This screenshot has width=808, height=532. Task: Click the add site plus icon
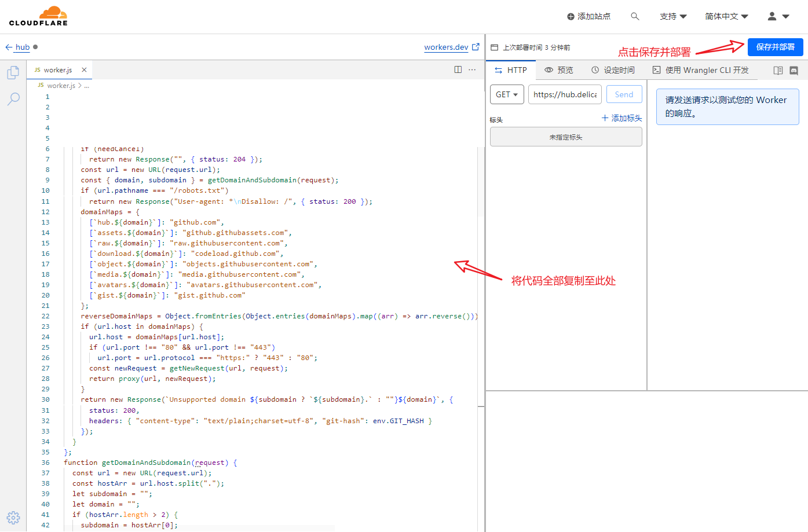click(571, 16)
